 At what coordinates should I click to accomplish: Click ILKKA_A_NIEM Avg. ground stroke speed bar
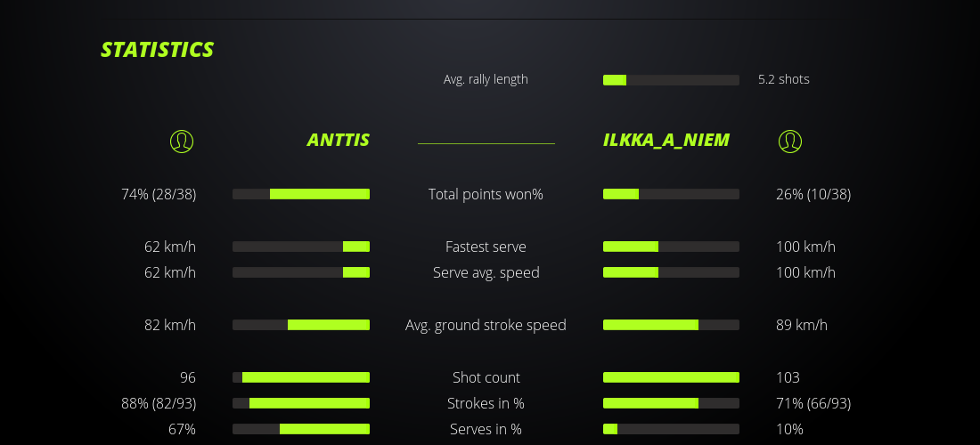(671, 325)
